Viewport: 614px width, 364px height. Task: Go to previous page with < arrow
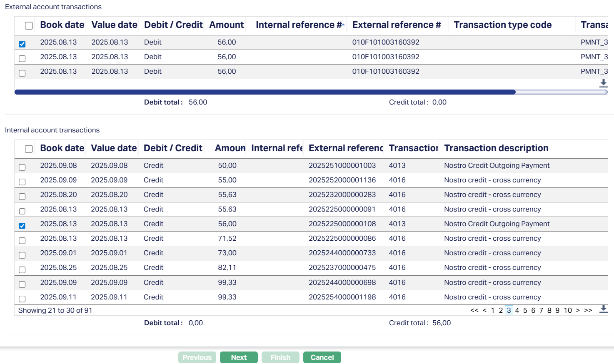point(484,310)
